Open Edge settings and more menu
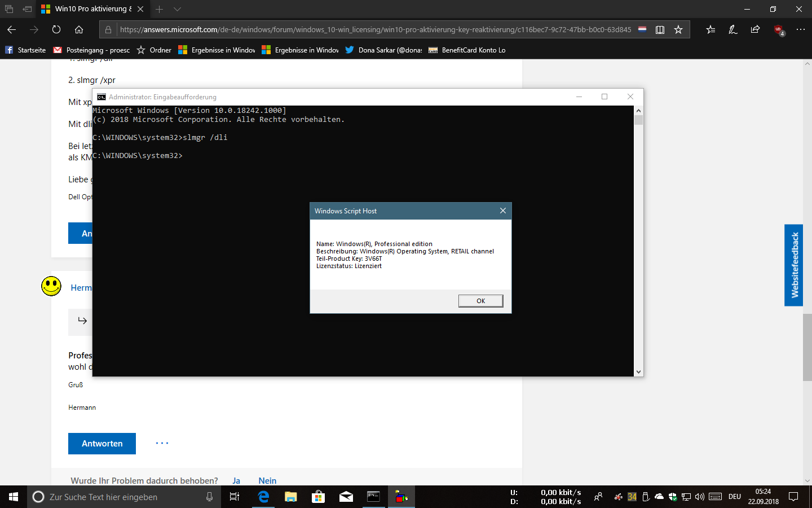This screenshot has width=812, height=508. 801,29
